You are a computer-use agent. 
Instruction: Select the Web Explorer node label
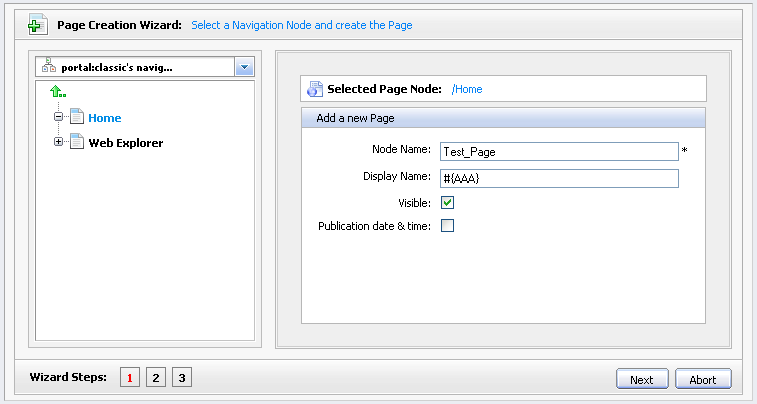point(126,143)
